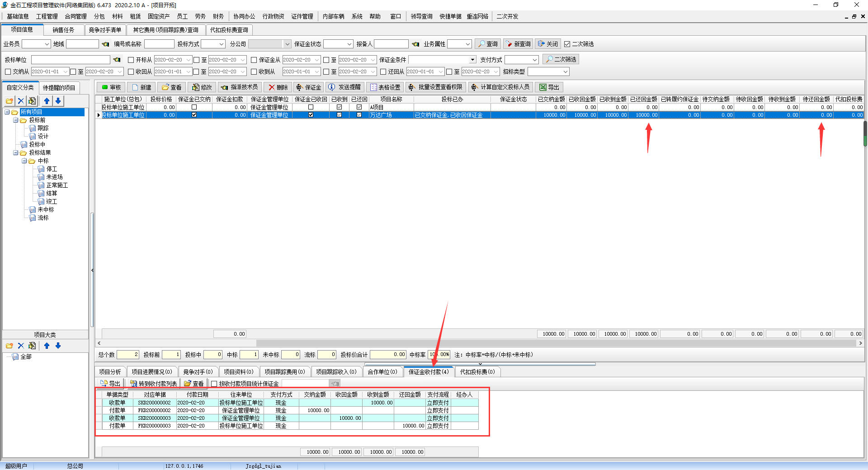Open the 保证金状态 dropdown
The height and width of the screenshot is (470, 868).
[349, 44]
